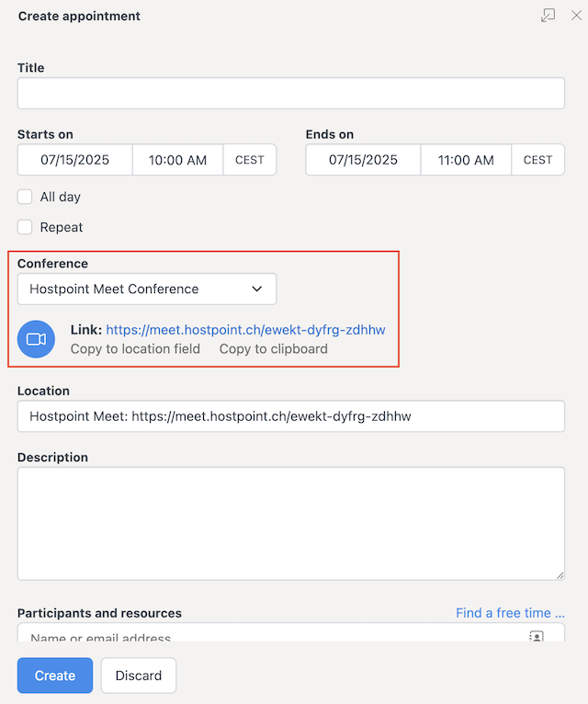The height and width of the screenshot is (704, 588).
Task: Open the start time 10:00 AM selector
Action: click(x=177, y=160)
